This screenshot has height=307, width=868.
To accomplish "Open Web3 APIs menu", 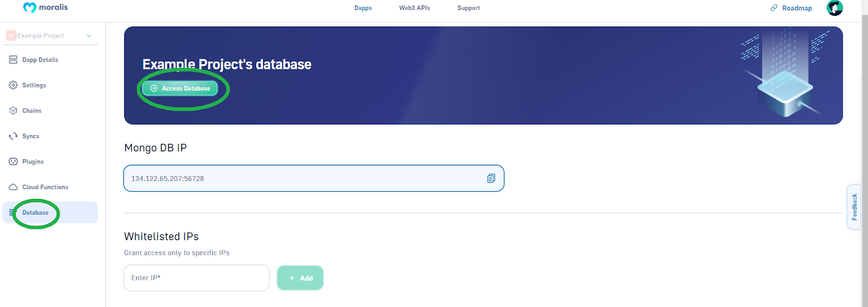I will coord(414,8).
